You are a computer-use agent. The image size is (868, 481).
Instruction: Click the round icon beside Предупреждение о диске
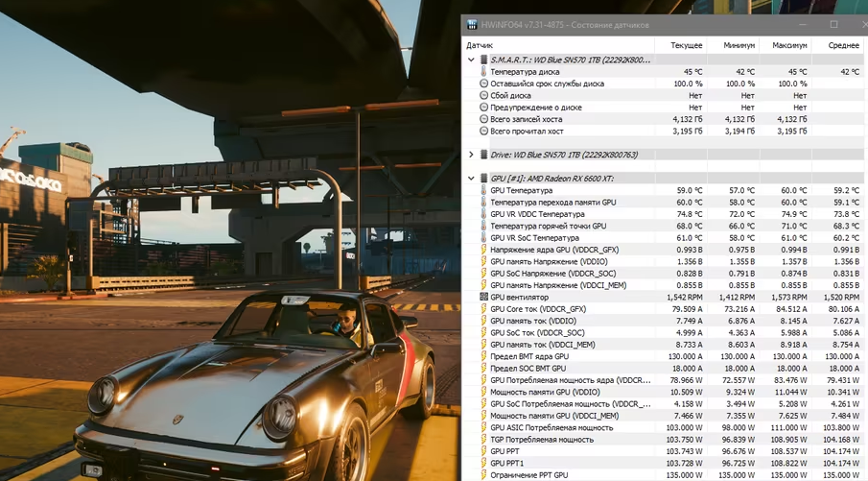click(483, 107)
